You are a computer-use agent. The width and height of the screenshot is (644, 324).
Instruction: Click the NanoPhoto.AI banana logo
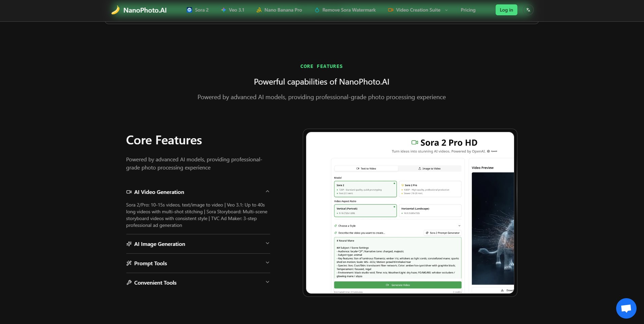tap(115, 10)
